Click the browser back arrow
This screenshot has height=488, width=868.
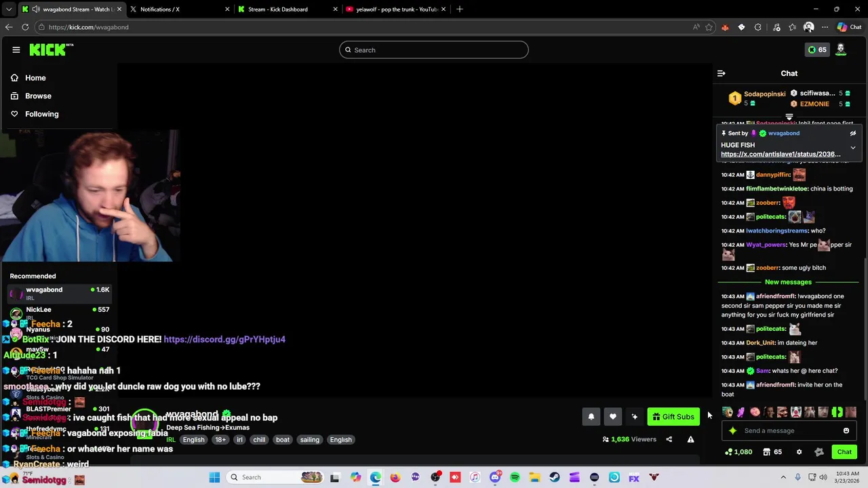[x=9, y=27]
